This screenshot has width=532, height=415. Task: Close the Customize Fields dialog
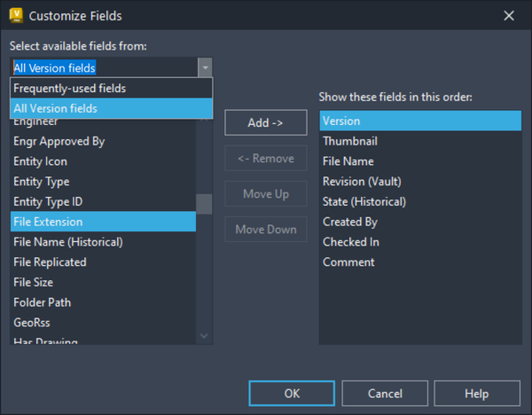[509, 15]
